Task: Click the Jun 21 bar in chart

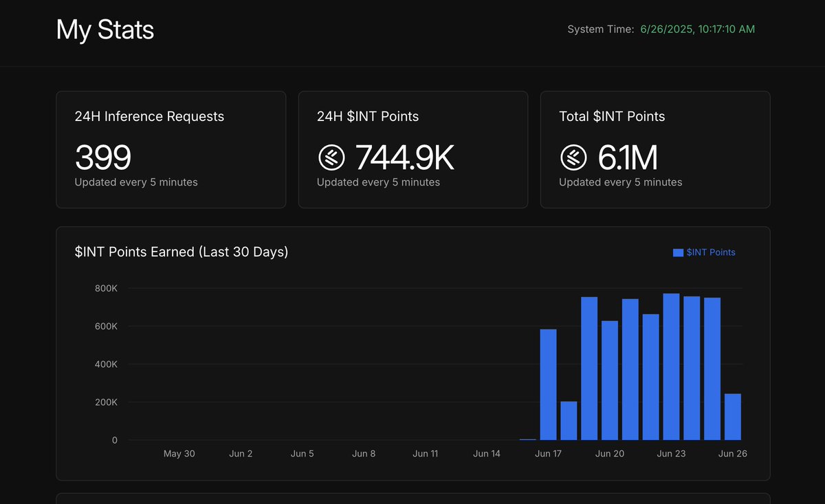Action: (x=630, y=369)
